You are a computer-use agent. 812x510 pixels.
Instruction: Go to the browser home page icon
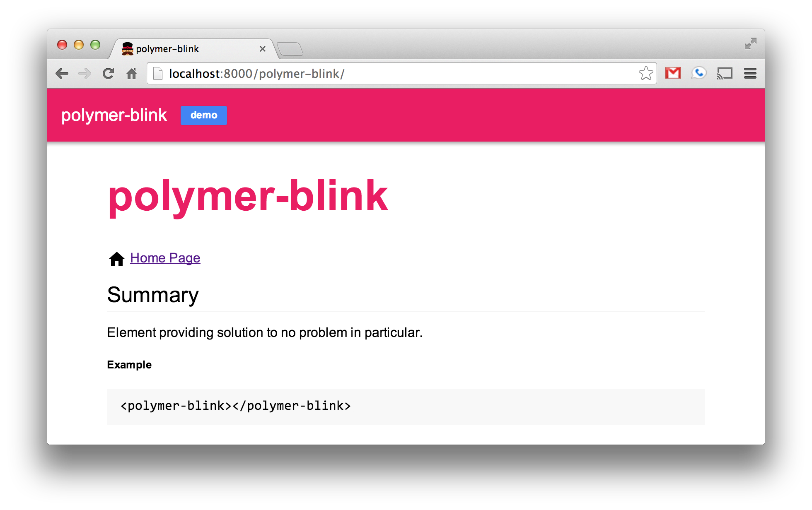(x=131, y=74)
